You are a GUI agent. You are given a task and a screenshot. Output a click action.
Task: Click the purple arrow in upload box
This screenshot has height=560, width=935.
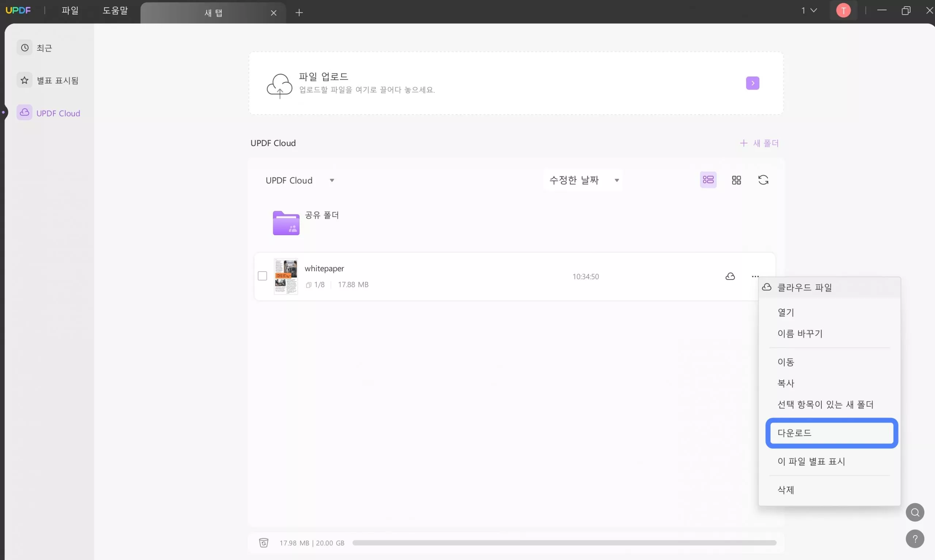[x=752, y=83]
